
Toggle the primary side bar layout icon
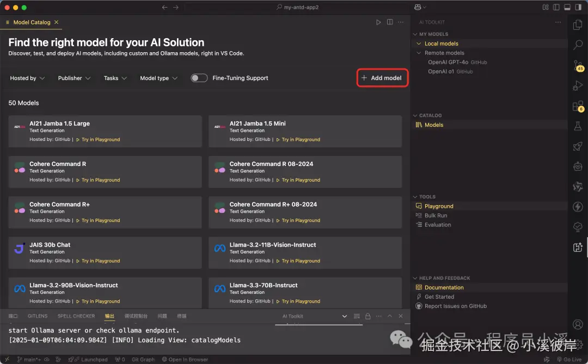556,7
